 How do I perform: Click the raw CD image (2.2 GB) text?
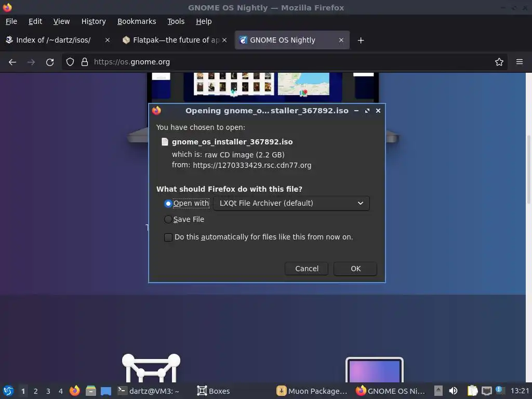(245, 155)
